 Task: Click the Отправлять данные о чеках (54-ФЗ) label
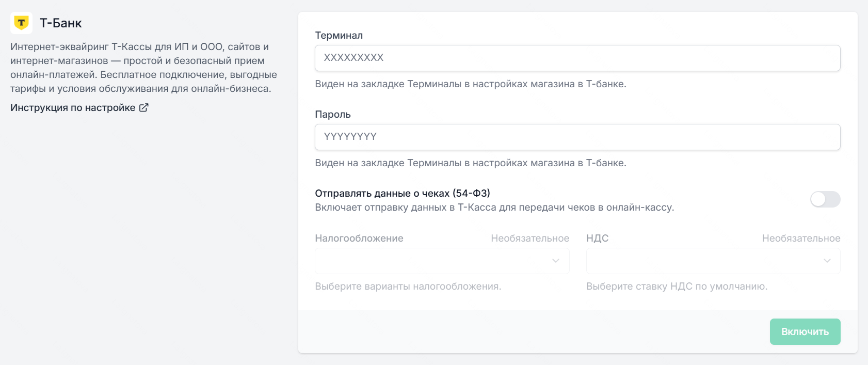(x=403, y=193)
